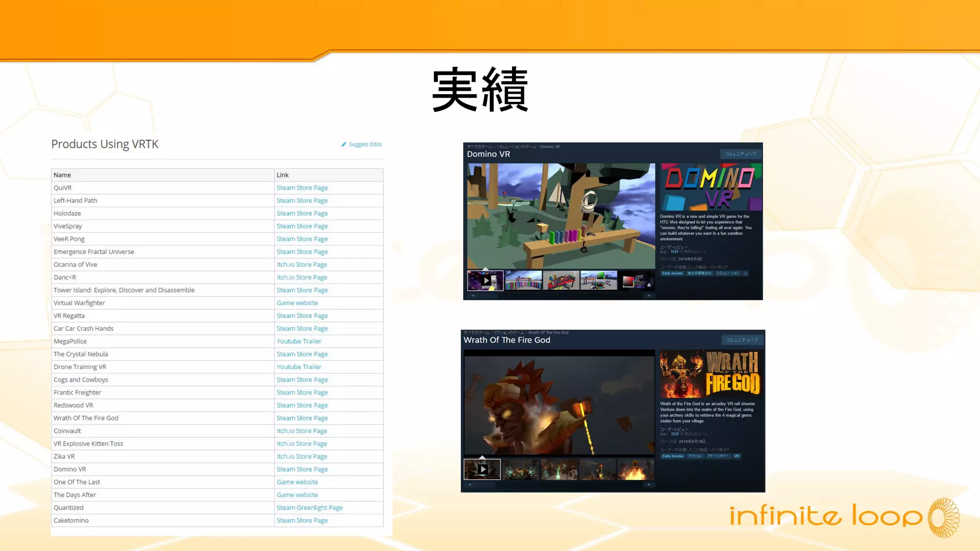Select the Domino VR color picker screenshot thumbnail
The image size is (980, 551).
tap(636, 281)
